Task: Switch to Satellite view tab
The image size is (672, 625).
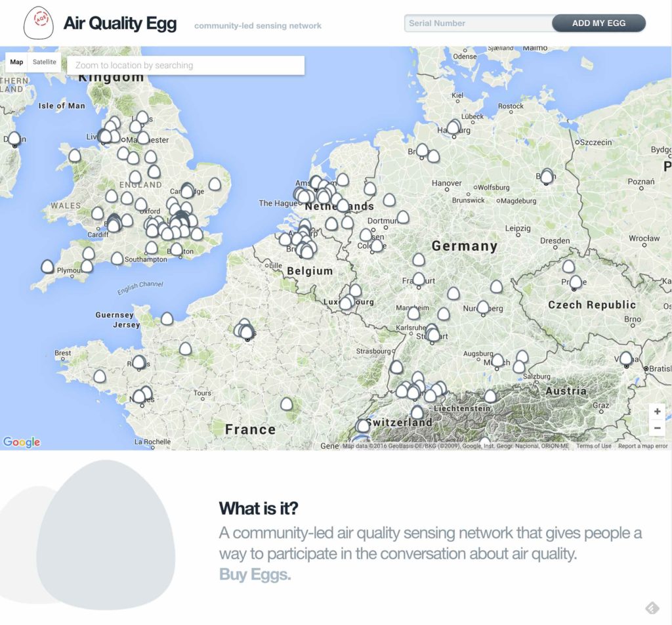Action: pyautogui.click(x=45, y=62)
